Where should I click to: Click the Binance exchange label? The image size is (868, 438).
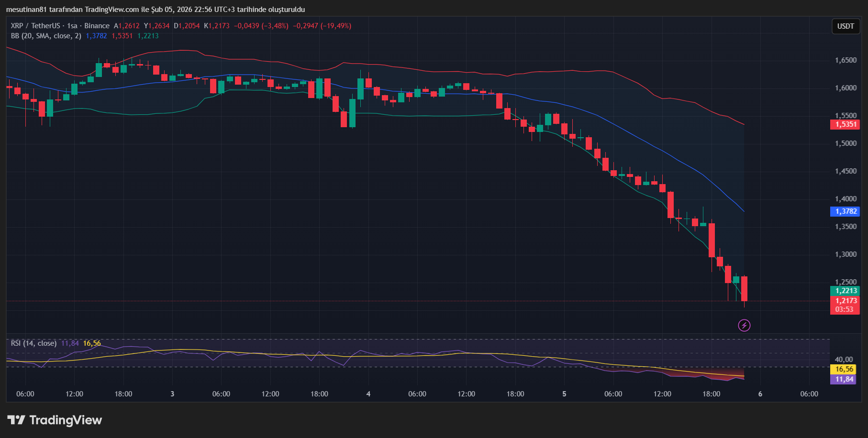pos(97,25)
